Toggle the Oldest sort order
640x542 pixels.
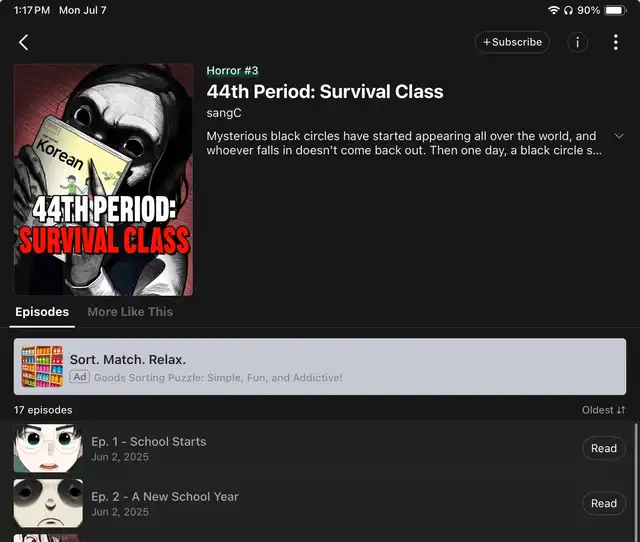(603, 410)
